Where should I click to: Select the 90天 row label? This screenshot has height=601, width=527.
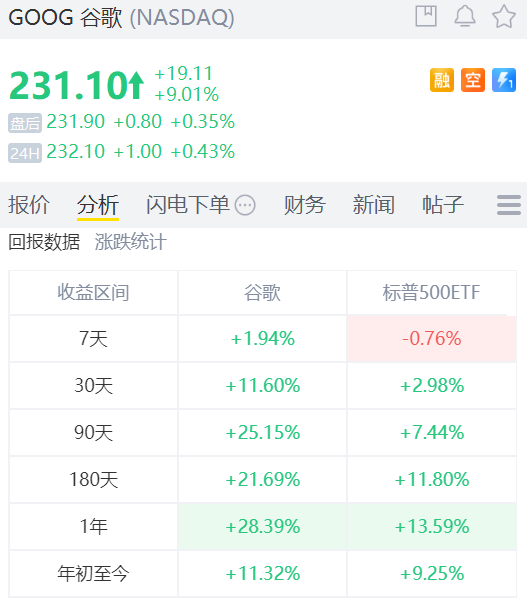point(93,433)
